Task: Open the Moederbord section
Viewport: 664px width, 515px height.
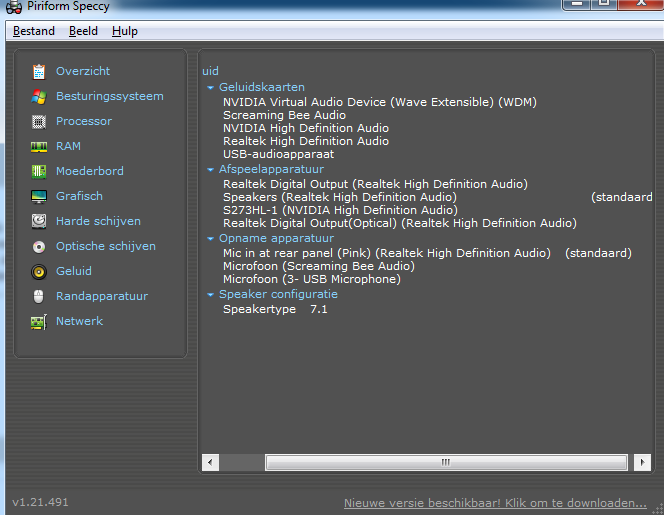Action: [90, 171]
